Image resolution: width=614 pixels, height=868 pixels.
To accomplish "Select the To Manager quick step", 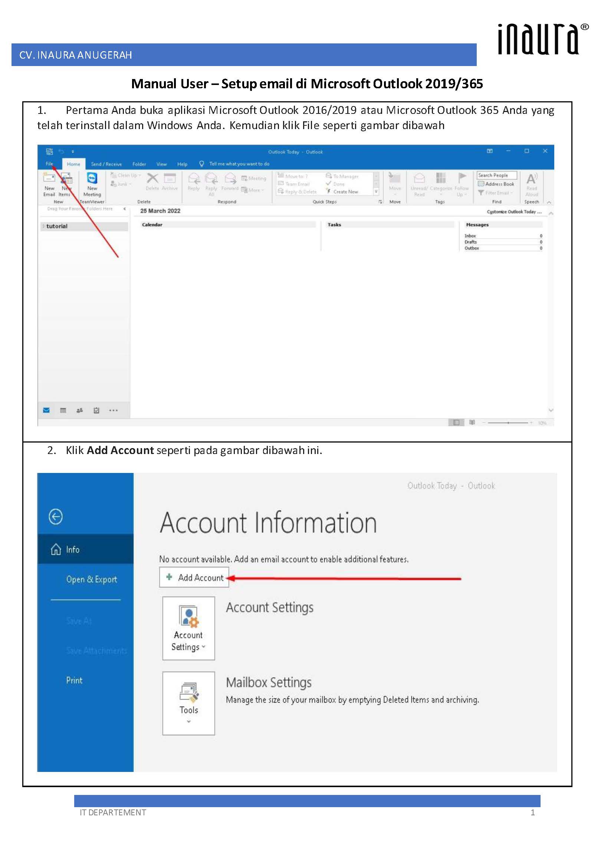I will (342, 176).
